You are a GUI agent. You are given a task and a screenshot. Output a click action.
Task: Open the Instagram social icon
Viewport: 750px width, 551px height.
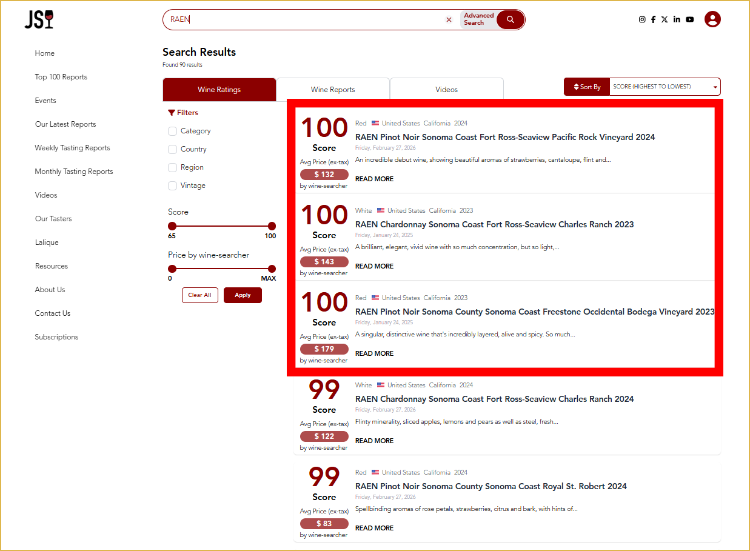tap(642, 20)
